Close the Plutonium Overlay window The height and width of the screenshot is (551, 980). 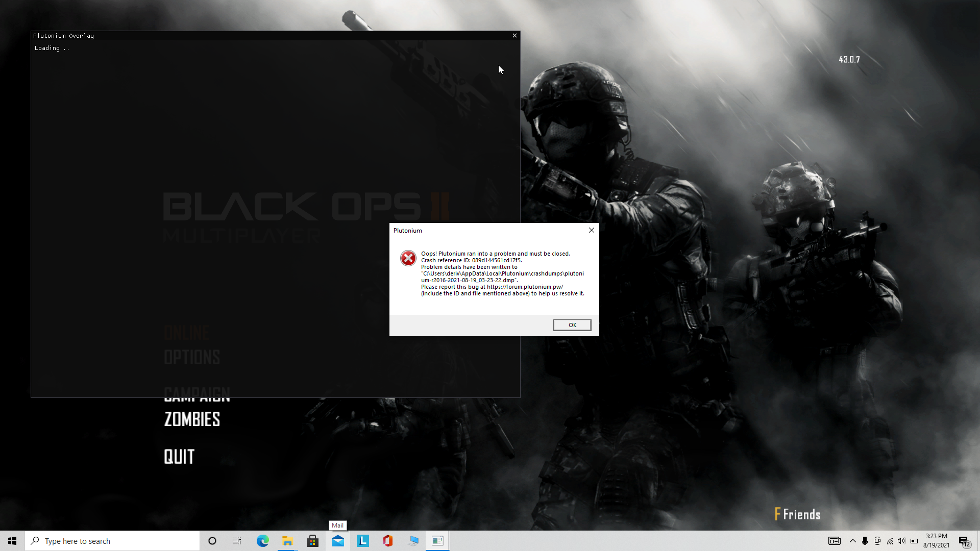(x=514, y=36)
